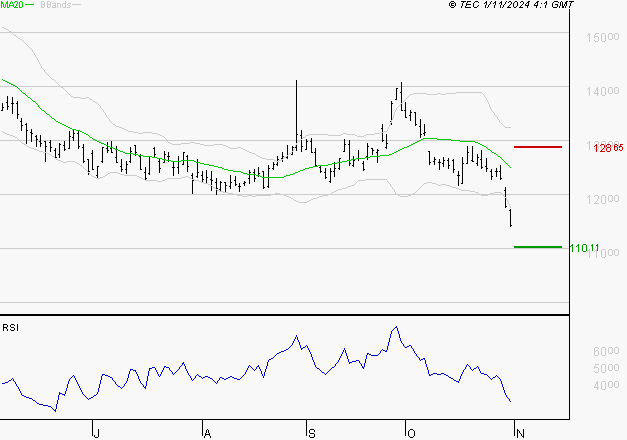Click the RSI peak near October
Screen dimensions: 627x440
[396, 328]
